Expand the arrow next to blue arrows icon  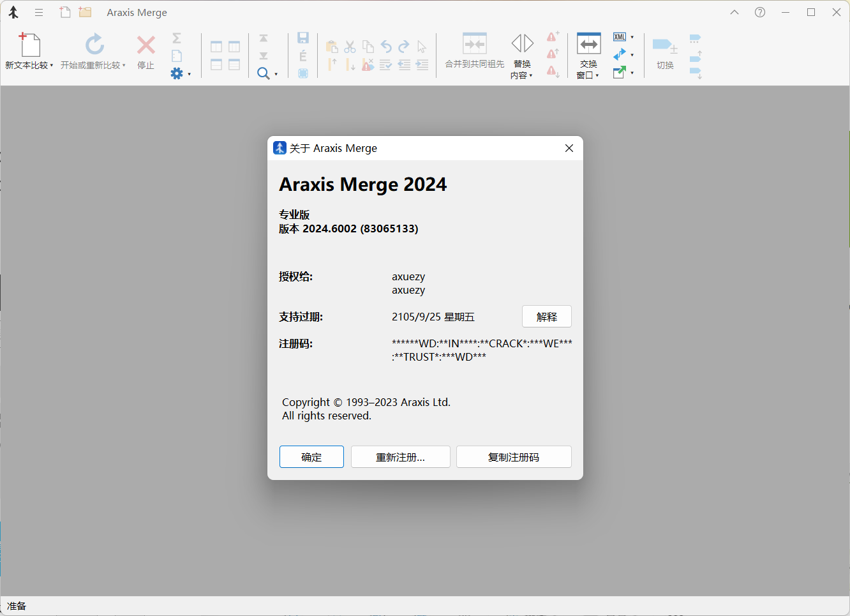632,55
